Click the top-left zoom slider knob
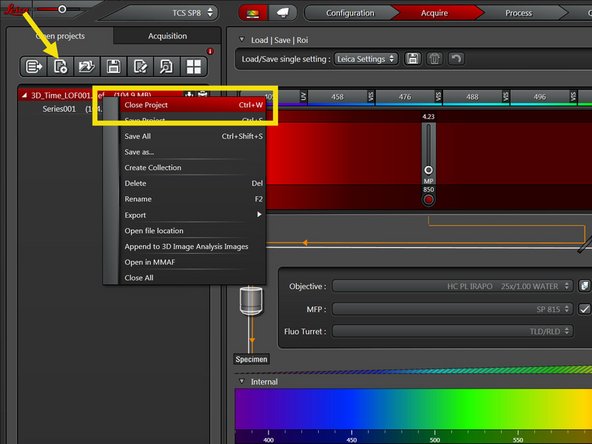Image resolution: width=592 pixels, height=444 pixels. [62, 9]
